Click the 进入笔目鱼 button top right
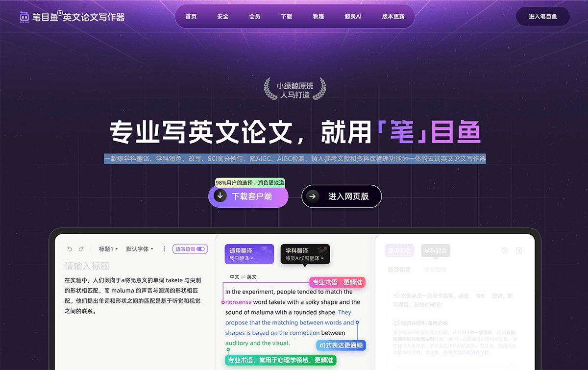This screenshot has width=588, height=370. 542,16
